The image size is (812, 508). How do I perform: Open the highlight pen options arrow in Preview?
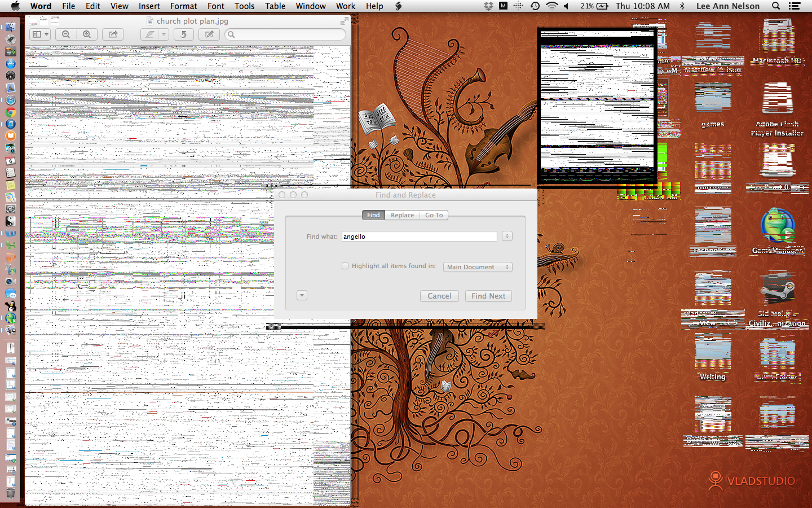tap(164, 34)
